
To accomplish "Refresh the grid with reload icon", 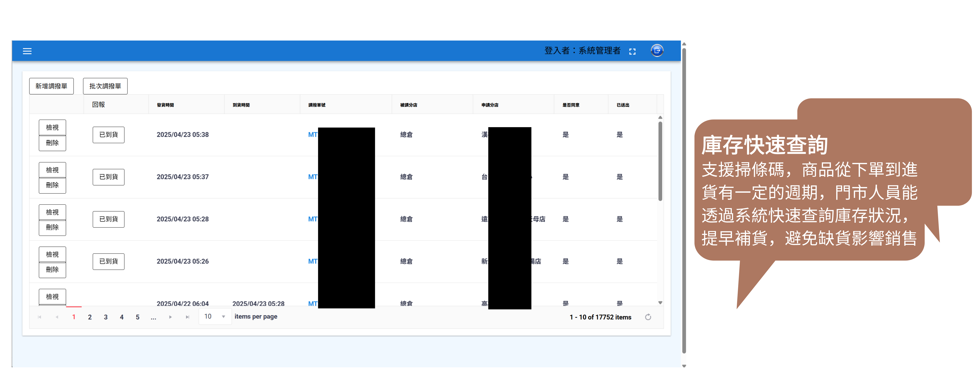I will click(648, 317).
